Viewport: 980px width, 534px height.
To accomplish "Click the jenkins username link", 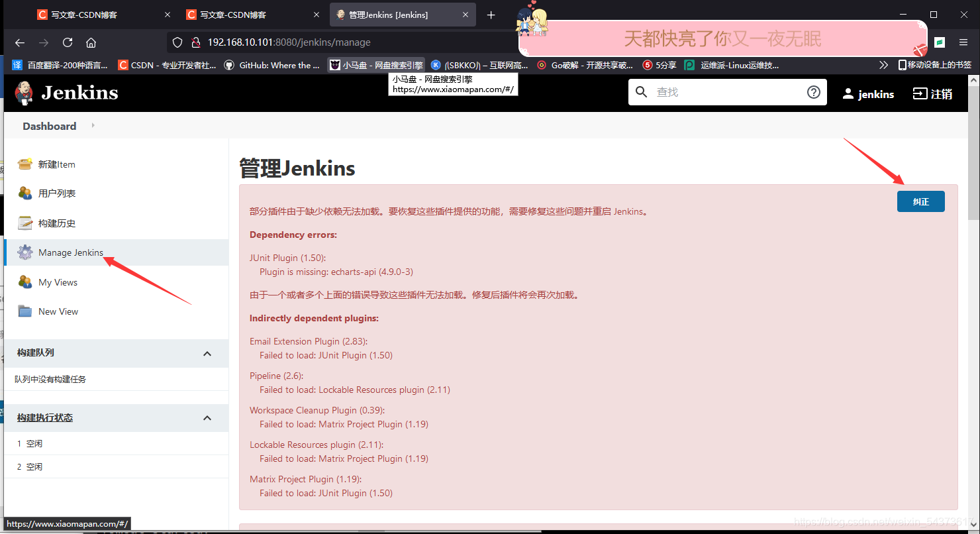I will coord(876,94).
